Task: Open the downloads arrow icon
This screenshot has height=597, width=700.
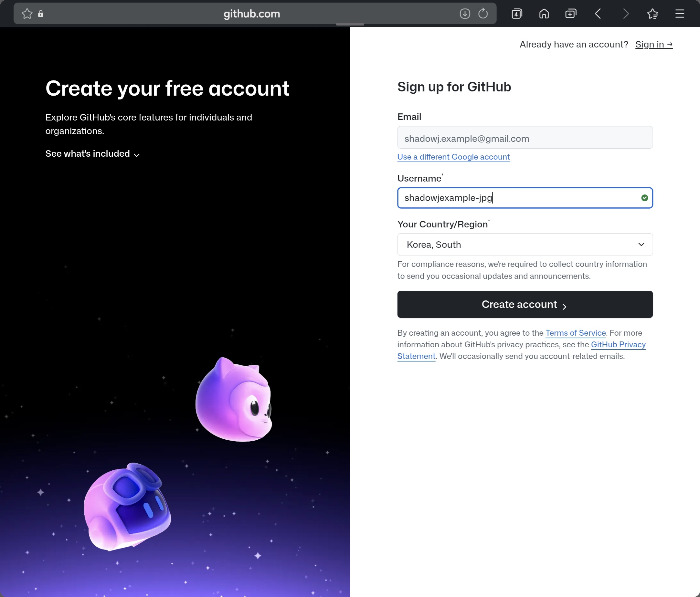Action: click(465, 14)
